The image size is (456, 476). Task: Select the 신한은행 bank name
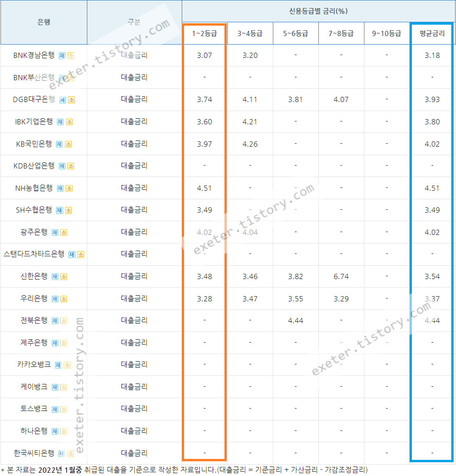tap(34, 276)
